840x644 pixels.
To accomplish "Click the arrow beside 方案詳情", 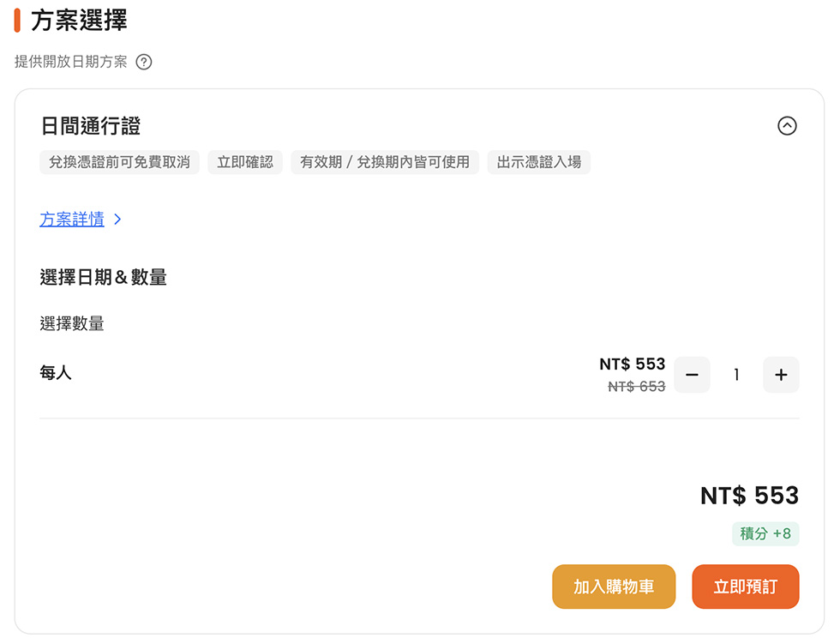I will 118,220.
